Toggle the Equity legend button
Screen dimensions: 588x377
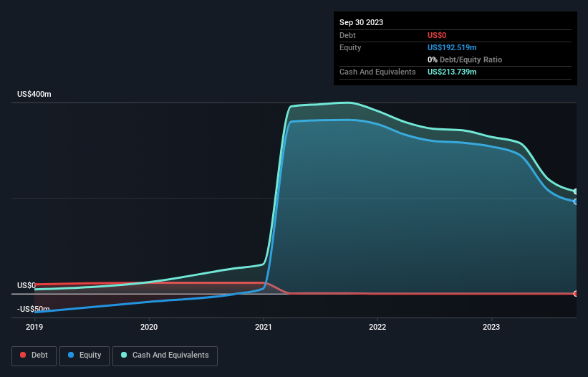85,355
